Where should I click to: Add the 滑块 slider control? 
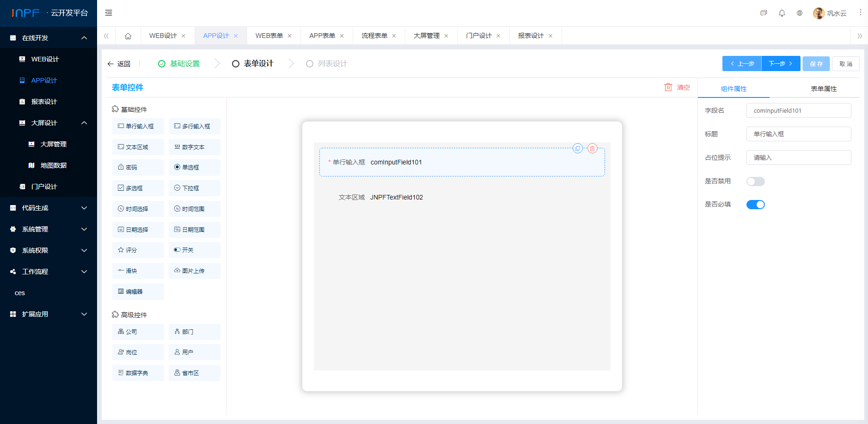click(138, 271)
